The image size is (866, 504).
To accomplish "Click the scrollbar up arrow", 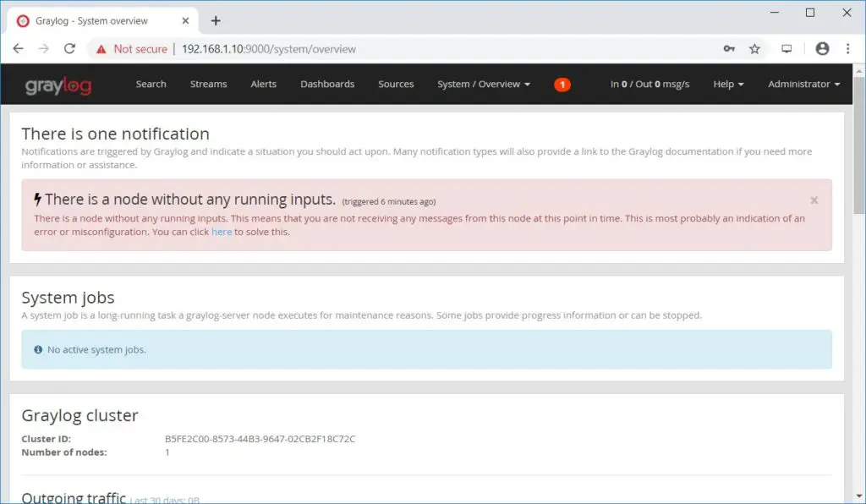I will 859,71.
